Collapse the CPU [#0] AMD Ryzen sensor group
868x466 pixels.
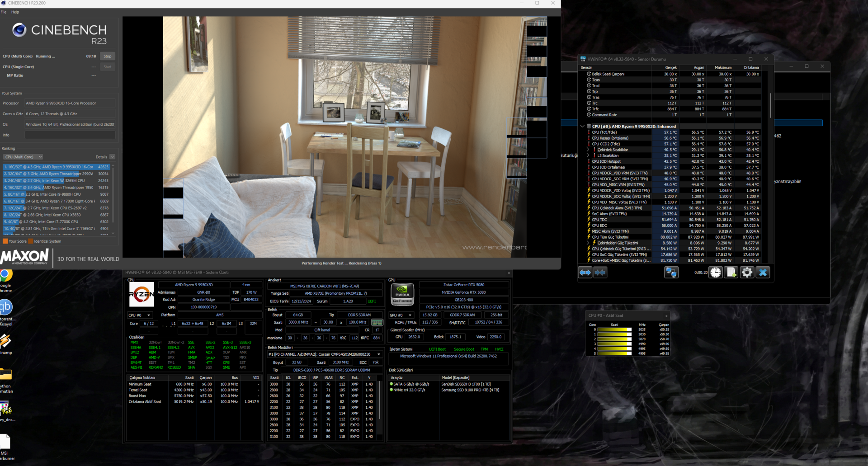(x=582, y=127)
